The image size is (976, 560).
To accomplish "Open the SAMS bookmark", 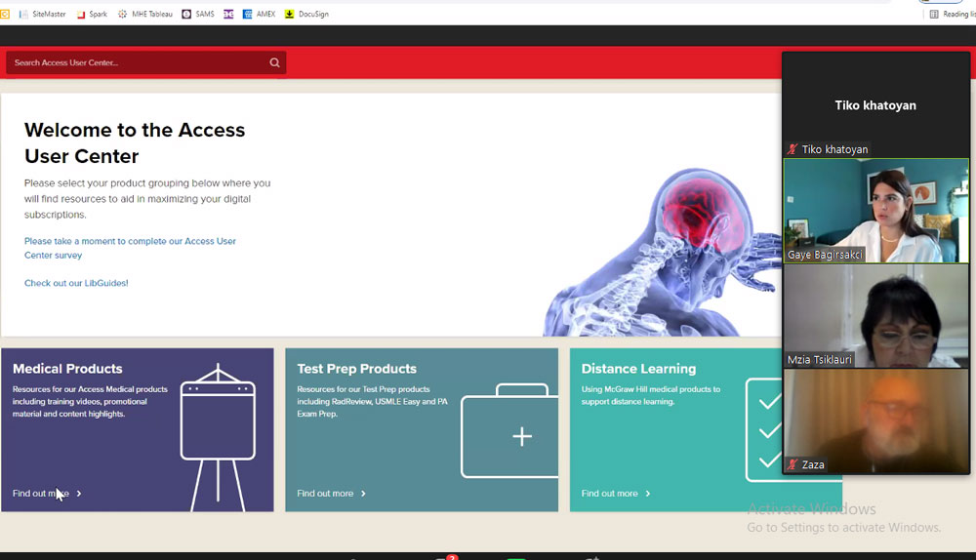I will pos(198,14).
